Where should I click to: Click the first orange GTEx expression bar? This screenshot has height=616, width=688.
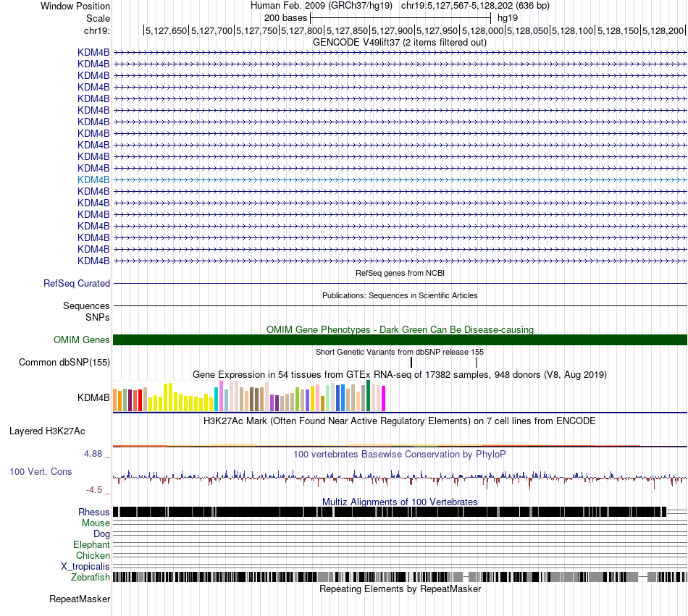coord(115,400)
